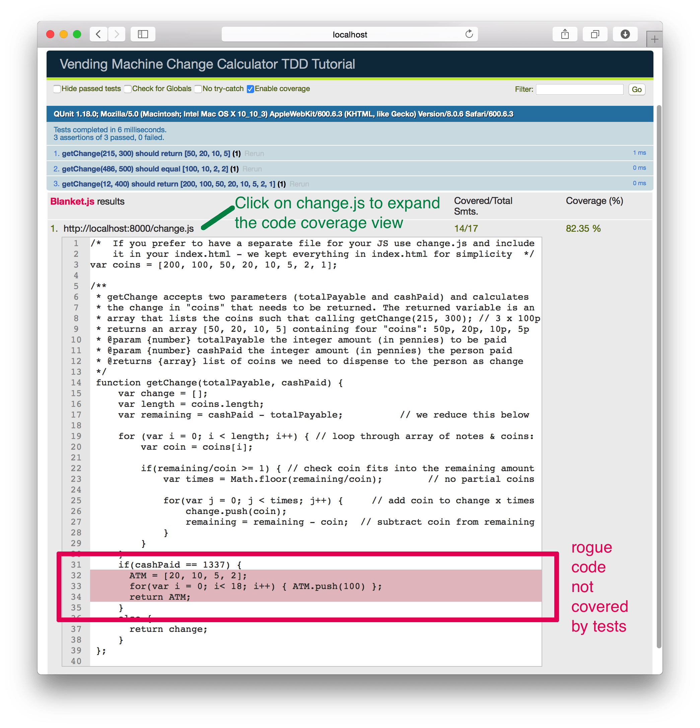Viewport: 700px width, 728px height.
Task: Enable Hide passed tests checkbox
Action: [x=57, y=89]
